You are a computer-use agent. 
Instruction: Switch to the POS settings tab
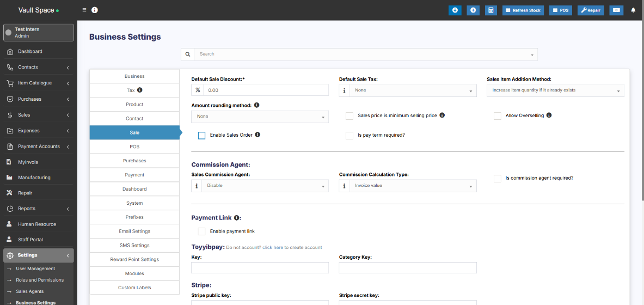(134, 147)
